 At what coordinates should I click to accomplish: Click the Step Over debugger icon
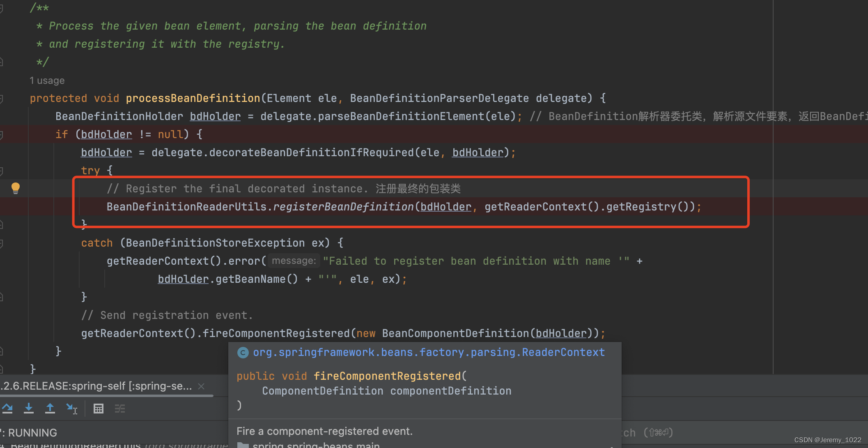pyautogui.click(x=7, y=408)
